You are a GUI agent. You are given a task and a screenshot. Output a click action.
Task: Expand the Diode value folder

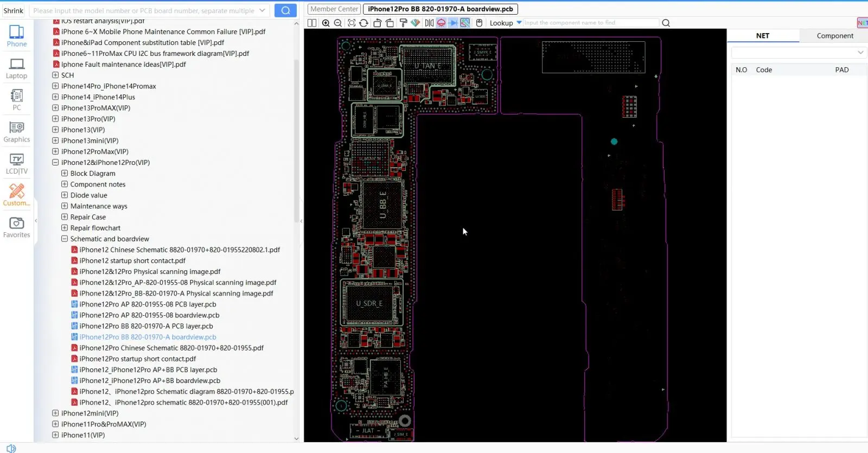(x=65, y=195)
